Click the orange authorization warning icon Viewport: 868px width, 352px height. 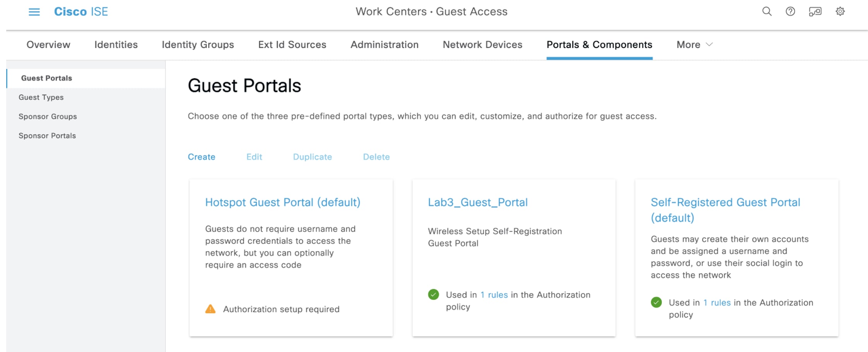[x=210, y=309]
